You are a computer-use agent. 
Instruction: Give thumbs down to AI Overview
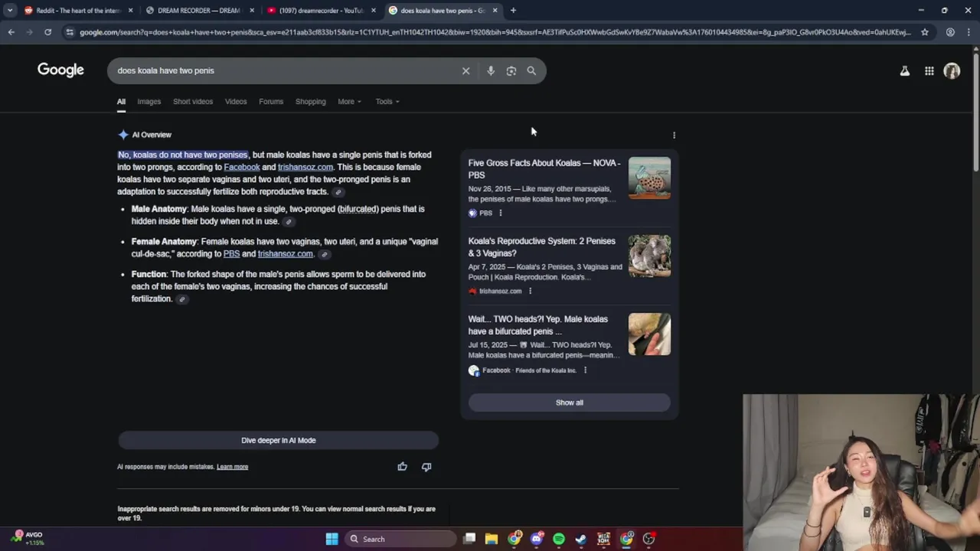426,466
